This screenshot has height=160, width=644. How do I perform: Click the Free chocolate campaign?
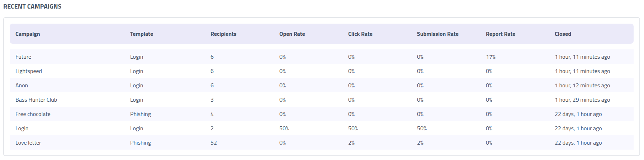tap(33, 114)
